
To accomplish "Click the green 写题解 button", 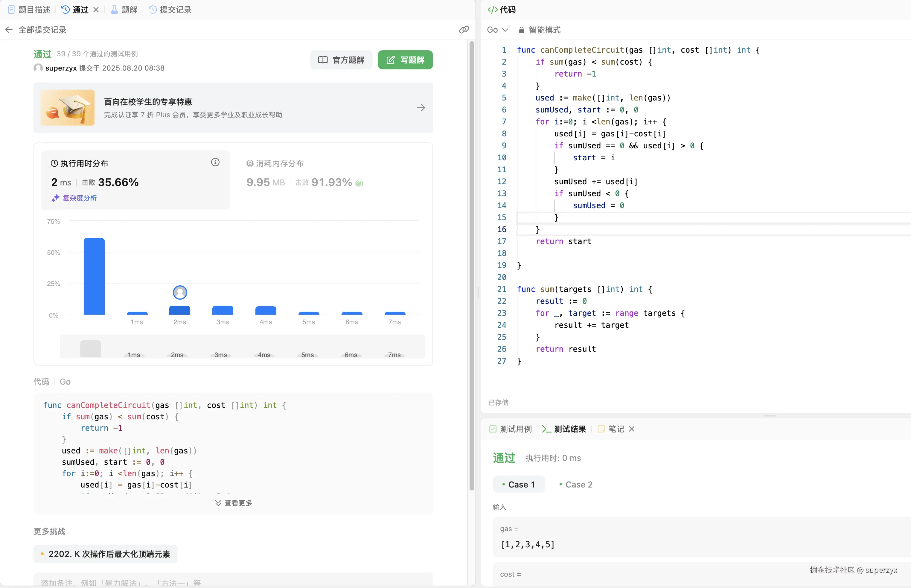I will 405,60.
